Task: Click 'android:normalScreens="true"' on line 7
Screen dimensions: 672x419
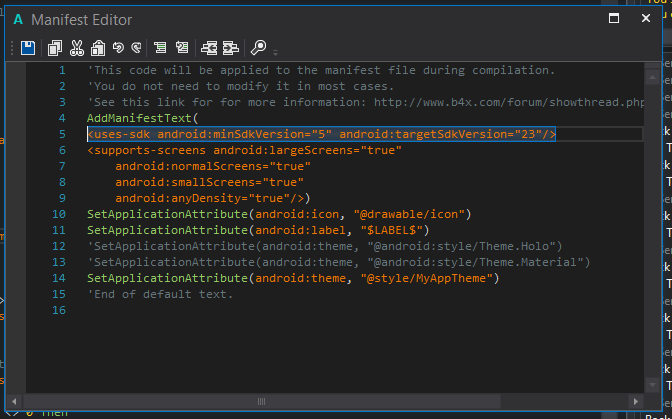Action: coord(213,166)
